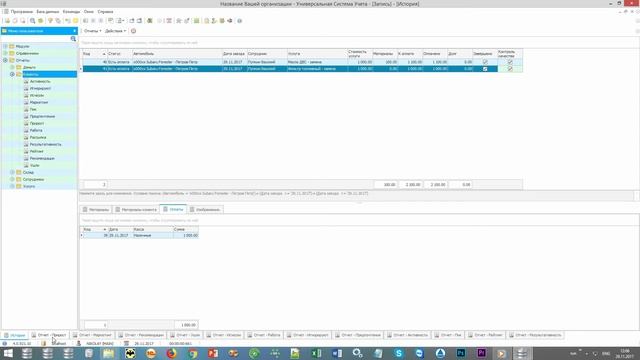This screenshot has width=640, height=360.
Task: Open the Программа menu
Action: click(22, 12)
